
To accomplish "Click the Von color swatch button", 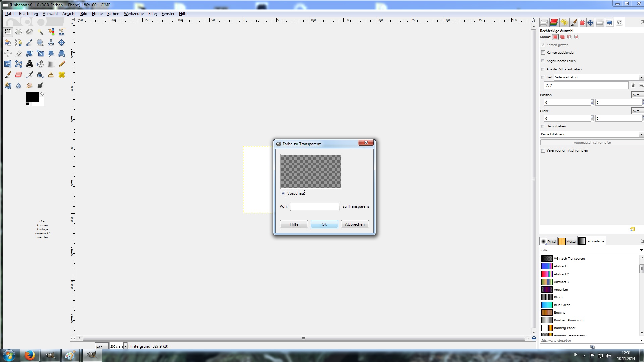I will coord(315,206).
